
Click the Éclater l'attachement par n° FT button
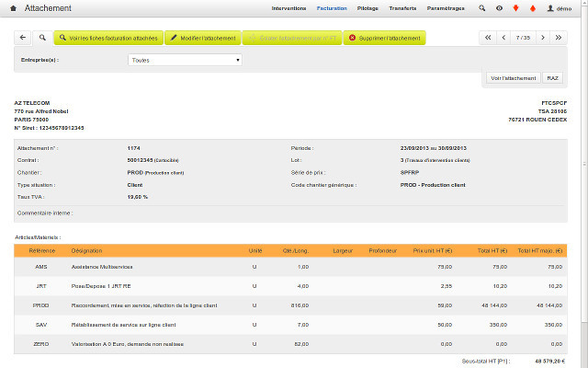tap(292, 38)
